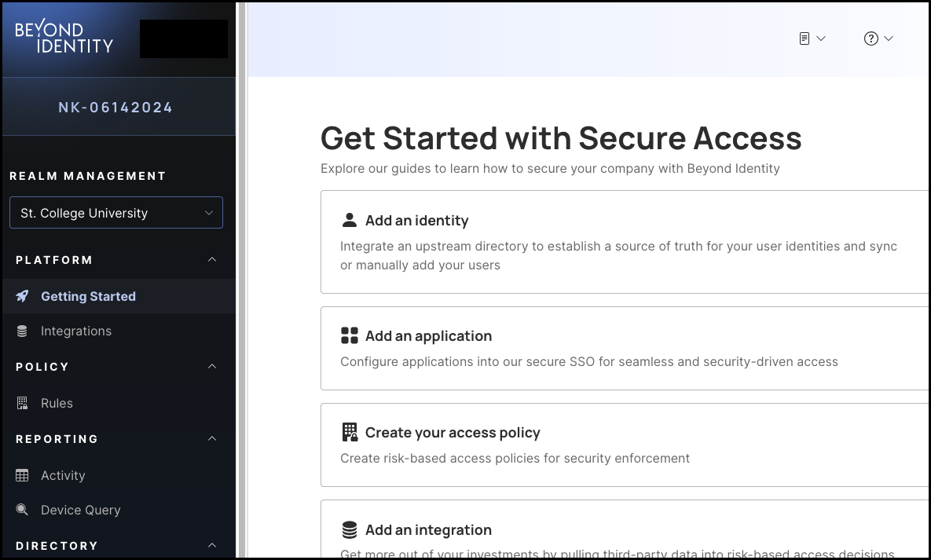Open the Add an identity guide title
Viewport: 931px width, 560px height.
tap(417, 221)
